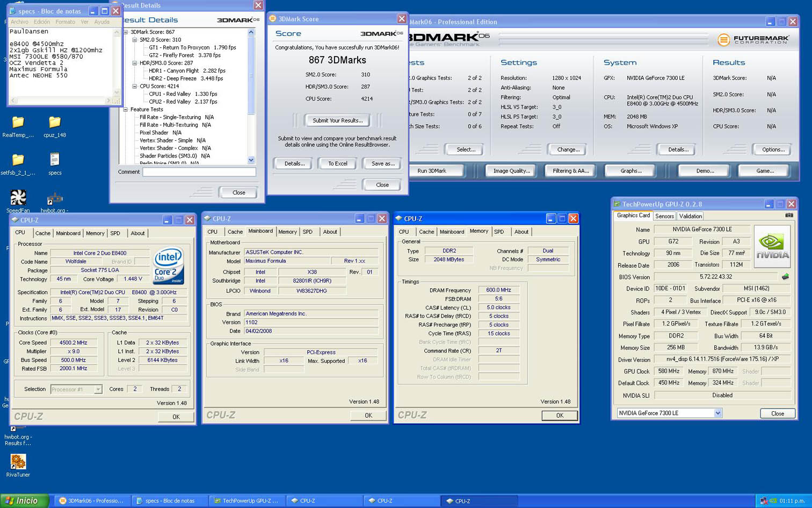This screenshot has width=812, height=508.
Task: Click the specs Notepad title bar icon
Action: [13, 11]
